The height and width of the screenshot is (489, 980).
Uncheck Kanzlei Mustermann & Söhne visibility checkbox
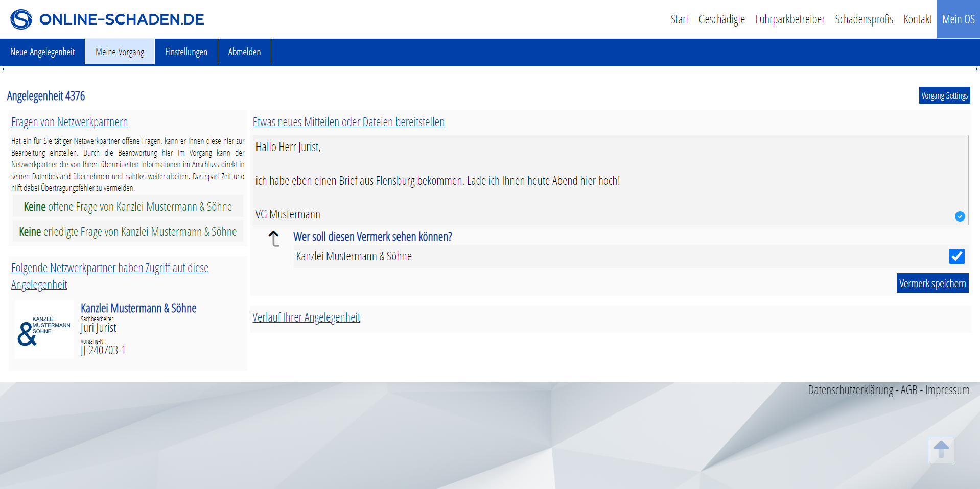(956, 256)
